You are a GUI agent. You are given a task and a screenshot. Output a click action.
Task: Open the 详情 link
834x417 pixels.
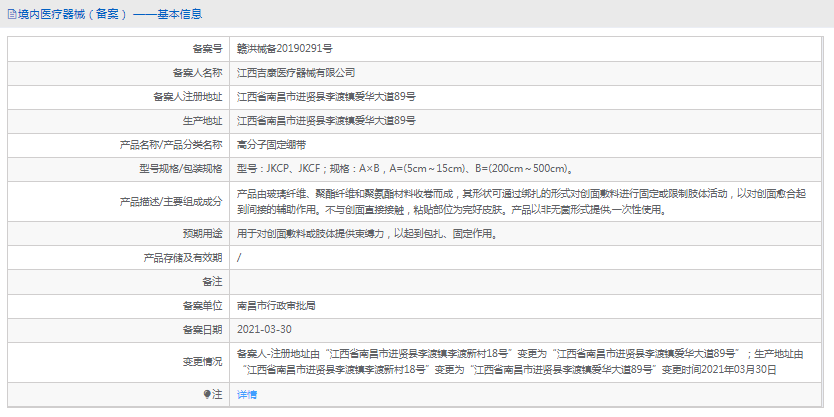246,395
